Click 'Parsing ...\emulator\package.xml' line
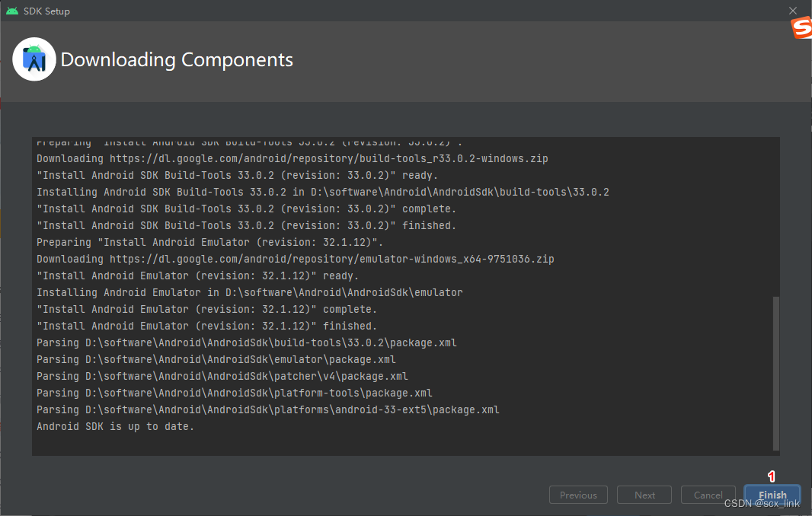The height and width of the screenshot is (516, 812). (216, 359)
